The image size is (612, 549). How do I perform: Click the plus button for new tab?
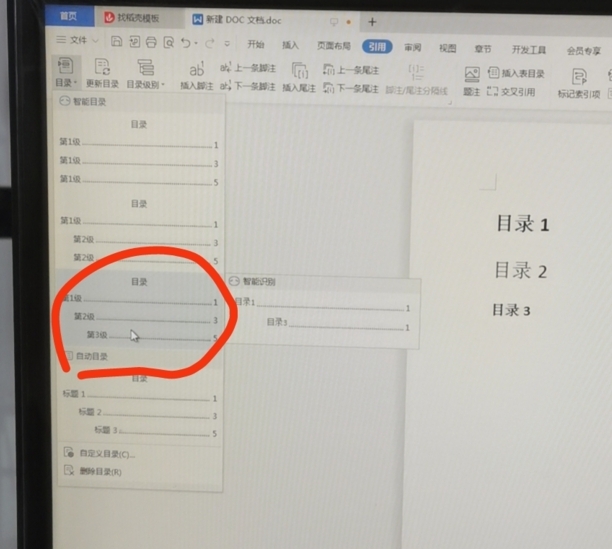click(372, 22)
